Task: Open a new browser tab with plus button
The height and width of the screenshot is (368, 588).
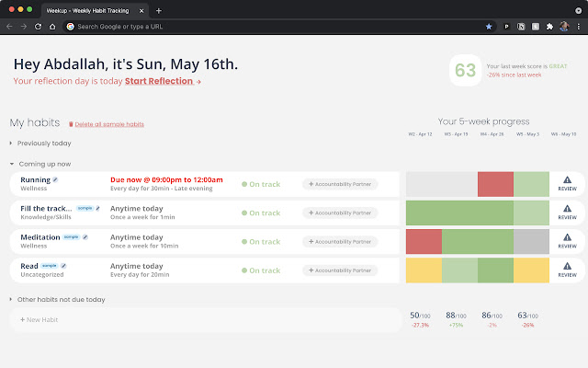Action: (x=159, y=10)
